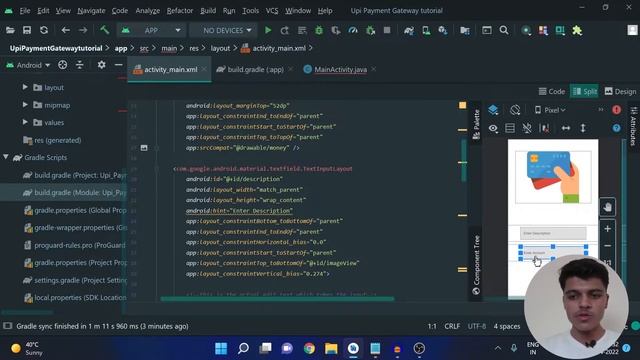The image size is (640, 360).
Task: Expand horizontally arrow icon in design toolbar
Action: [x=566, y=128]
